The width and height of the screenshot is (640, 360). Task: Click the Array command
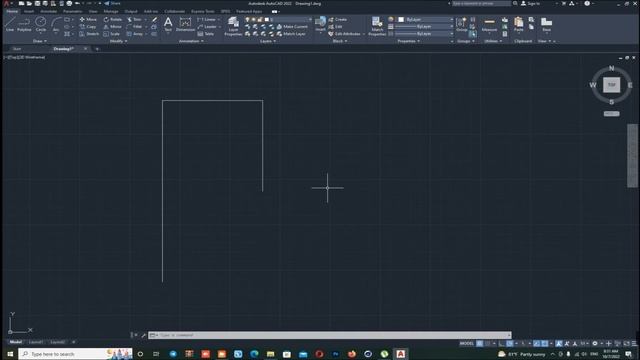click(135, 34)
